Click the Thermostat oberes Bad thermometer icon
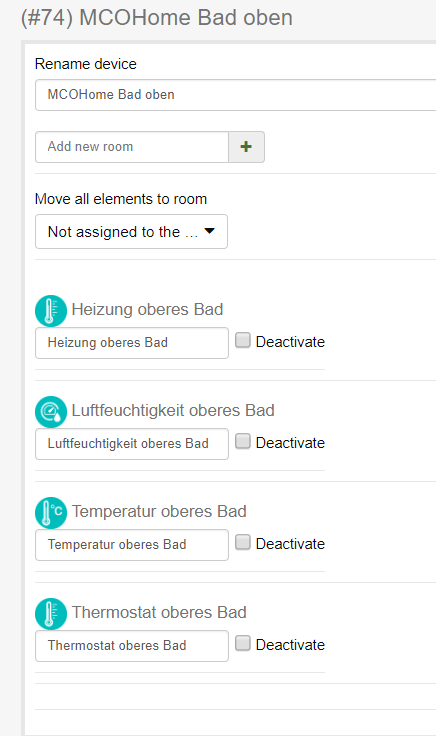The width and height of the screenshot is (436, 736). point(51,613)
